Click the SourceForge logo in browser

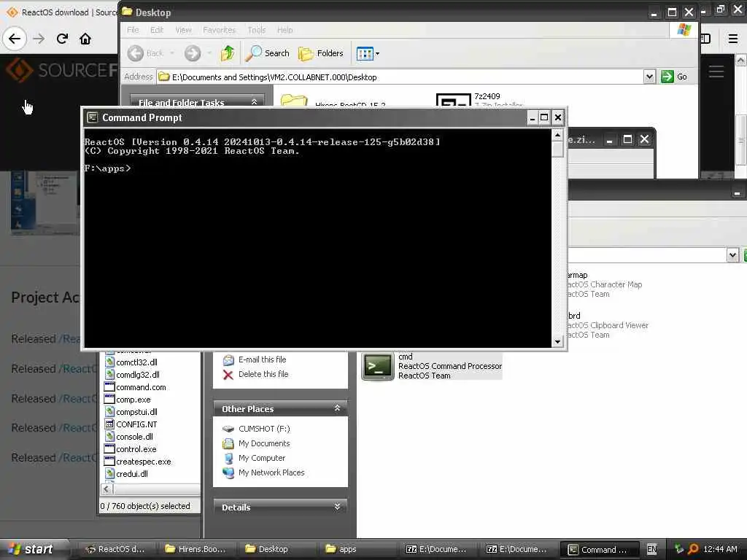pyautogui.click(x=61, y=71)
